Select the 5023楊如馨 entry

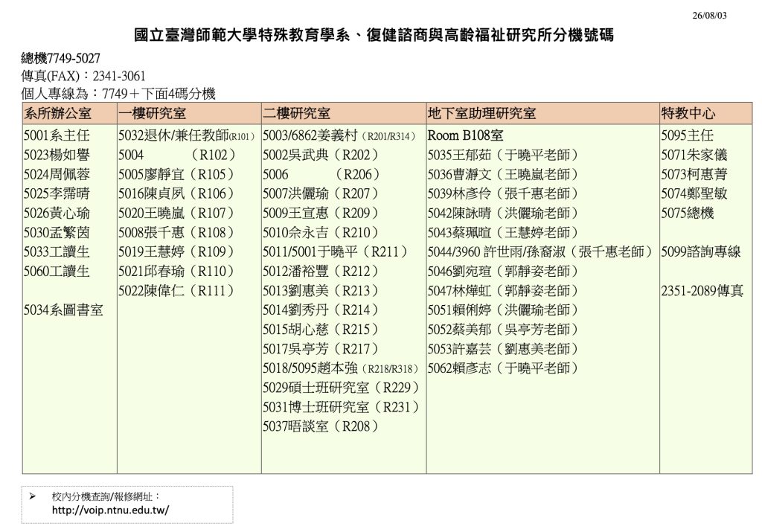[x=57, y=155]
